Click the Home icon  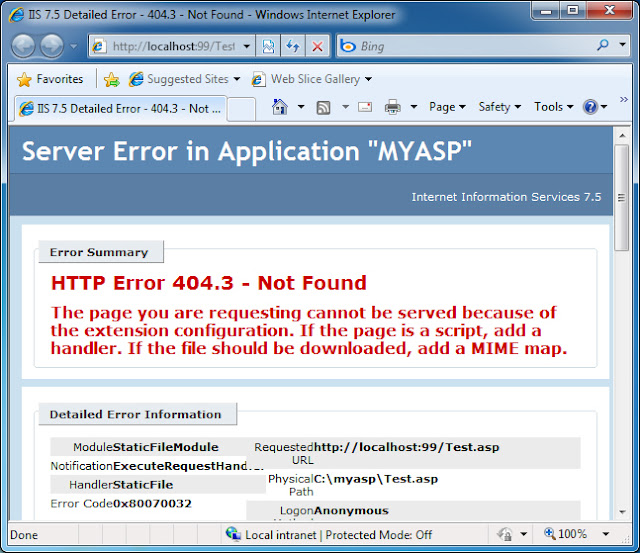click(280, 107)
